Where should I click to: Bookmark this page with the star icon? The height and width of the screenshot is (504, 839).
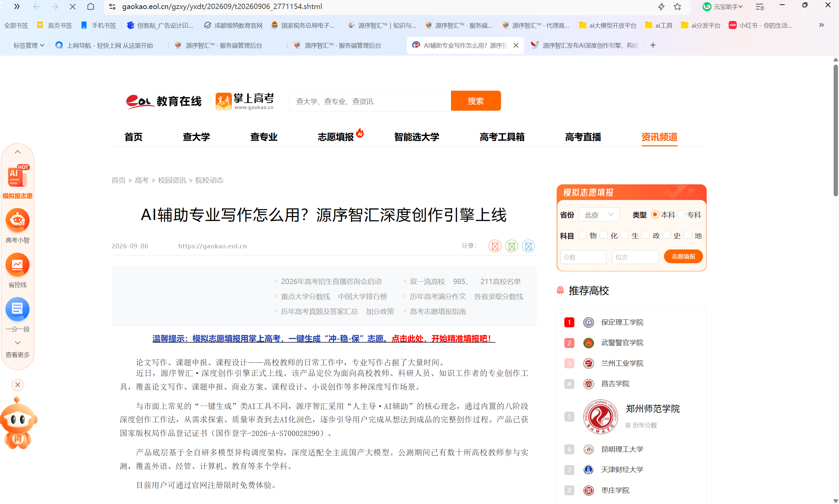click(x=677, y=7)
